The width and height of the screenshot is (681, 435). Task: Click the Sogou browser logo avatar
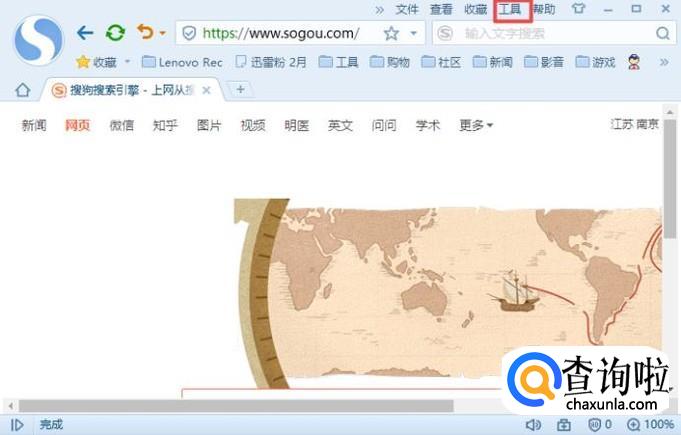click(38, 40)
